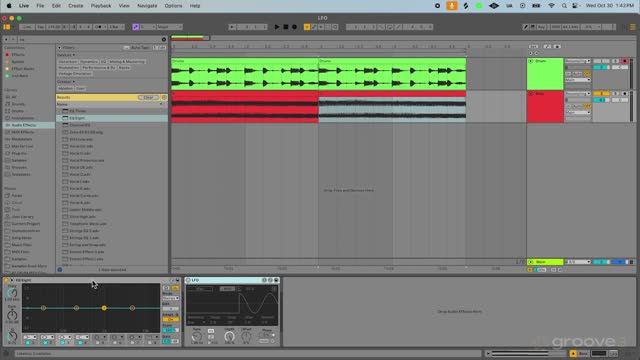Click the transport Stop button

(286, 27)
